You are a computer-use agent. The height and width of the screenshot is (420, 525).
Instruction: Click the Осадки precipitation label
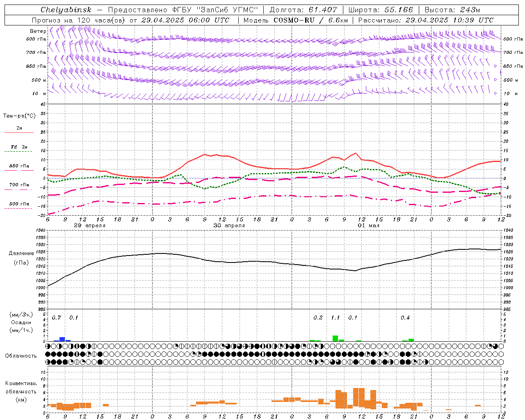click(21, 322)
